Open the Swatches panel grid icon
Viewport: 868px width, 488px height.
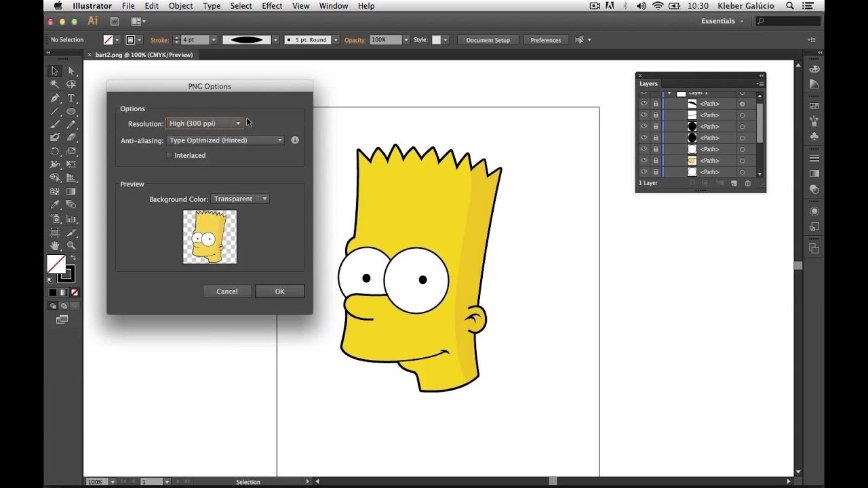tap(814, 106)
